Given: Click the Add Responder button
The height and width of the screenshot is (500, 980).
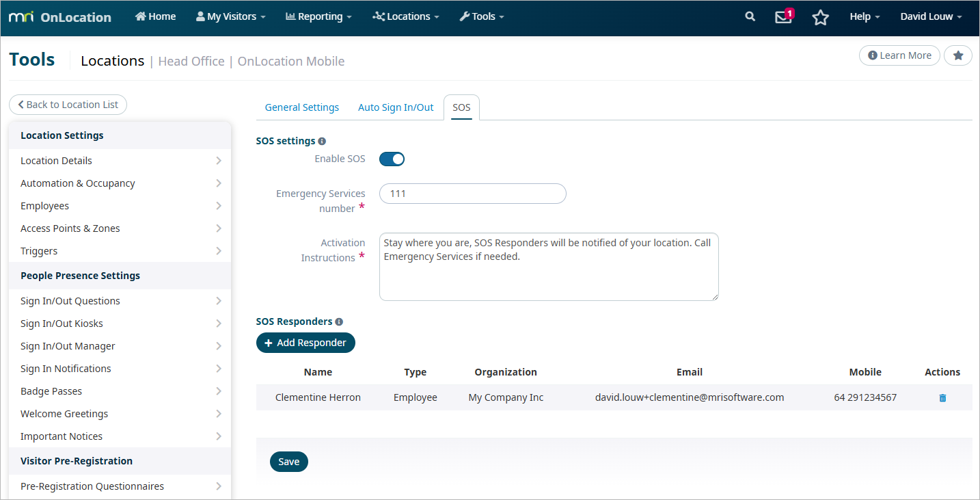Looking at the screenshot, I should click(305, 343).
